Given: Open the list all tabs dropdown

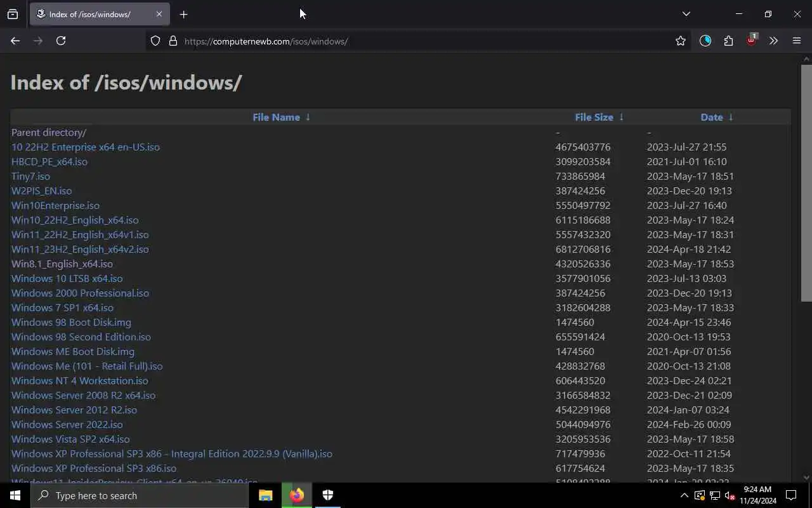Looking at the screenshot, I should tap(686, 14).
